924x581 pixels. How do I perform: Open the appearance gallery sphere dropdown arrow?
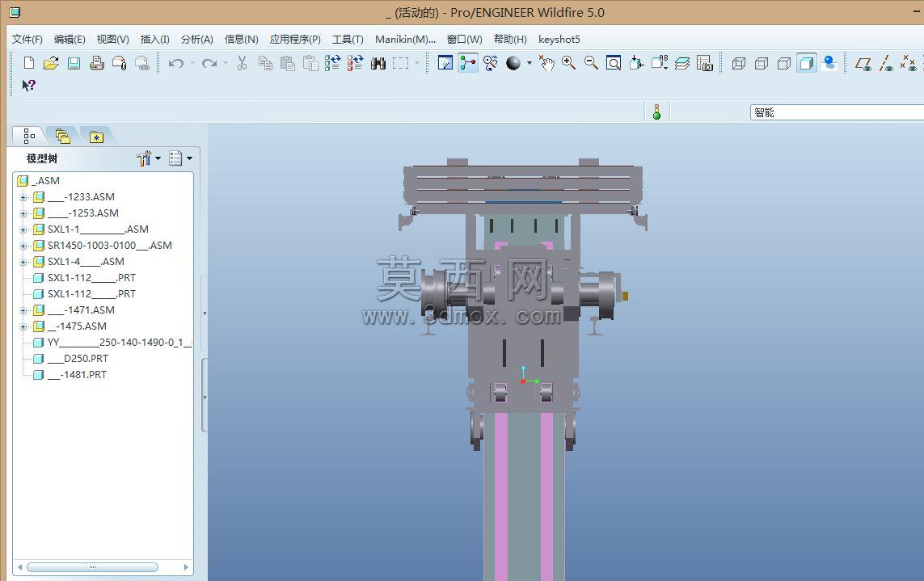[x=530, y=63]
